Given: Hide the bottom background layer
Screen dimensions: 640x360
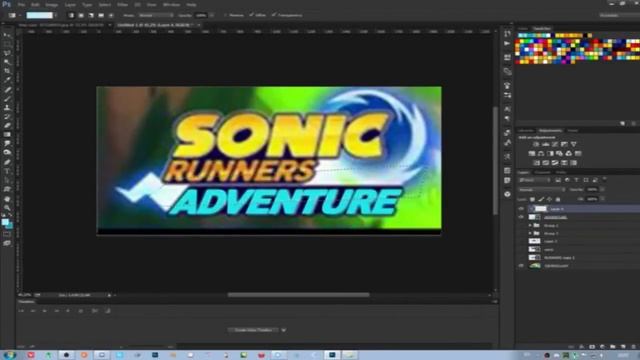Looking at the screenshot, I should (x=521, y=266).
